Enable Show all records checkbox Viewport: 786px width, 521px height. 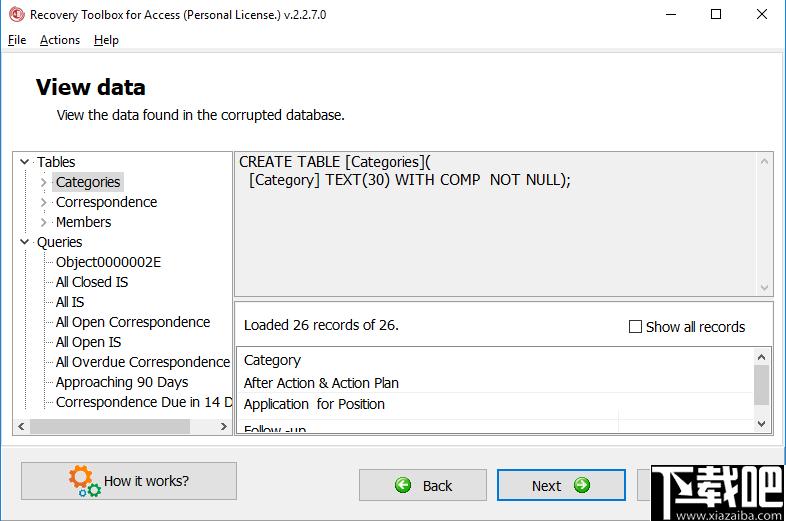pyautogui.click(x=635, y=327)
